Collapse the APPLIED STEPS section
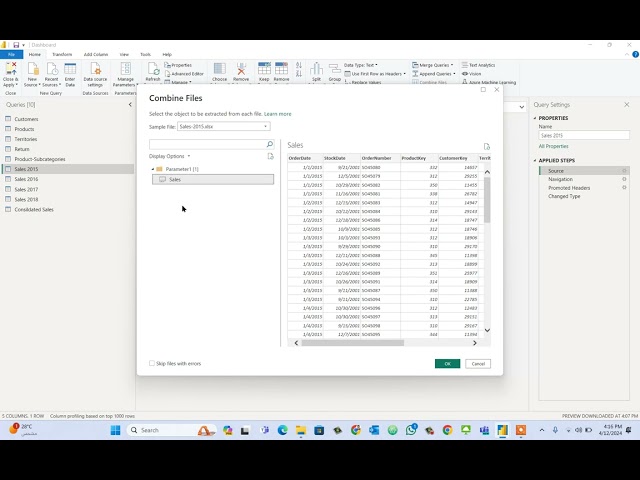 click(535, 160)
